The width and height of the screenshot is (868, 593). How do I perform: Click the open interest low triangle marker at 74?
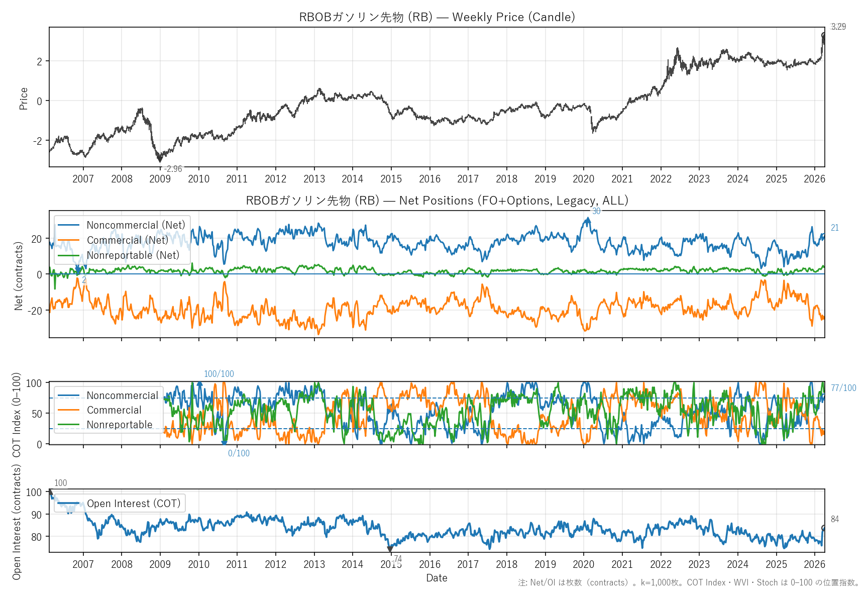pos(390,550)
